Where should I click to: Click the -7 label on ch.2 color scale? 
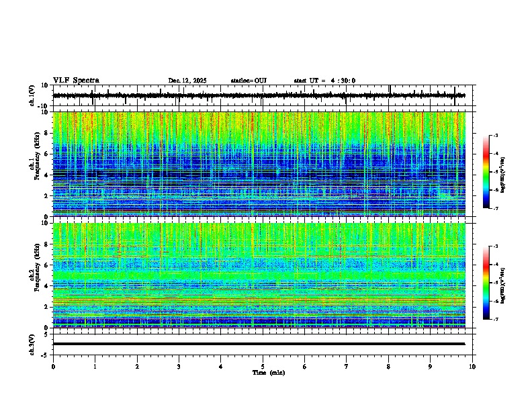pyautogui.click(x=495, y=319)
